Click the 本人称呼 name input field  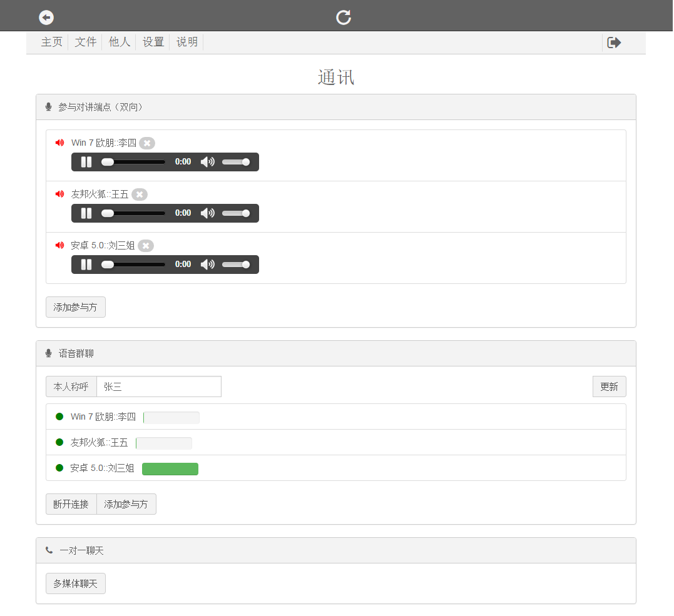159,386
